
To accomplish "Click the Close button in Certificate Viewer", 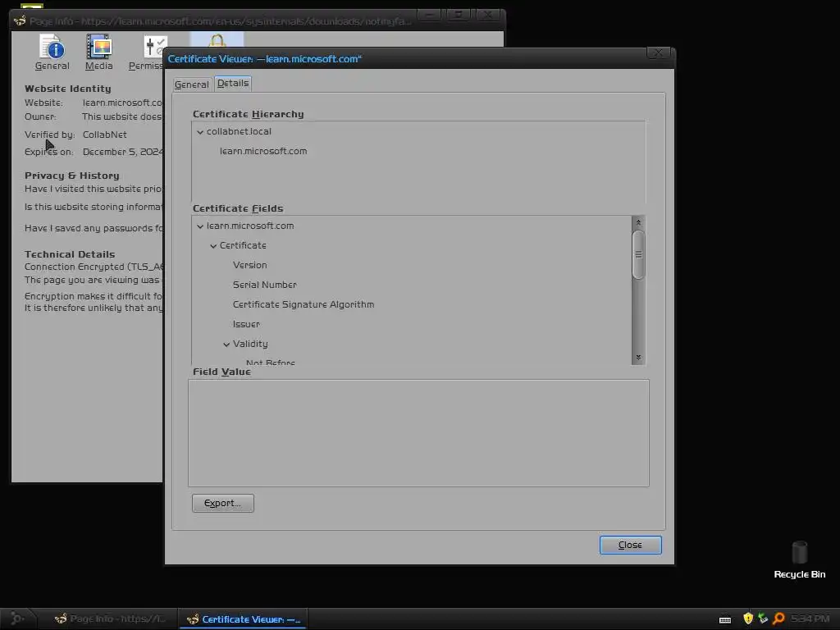I will 631,545.
